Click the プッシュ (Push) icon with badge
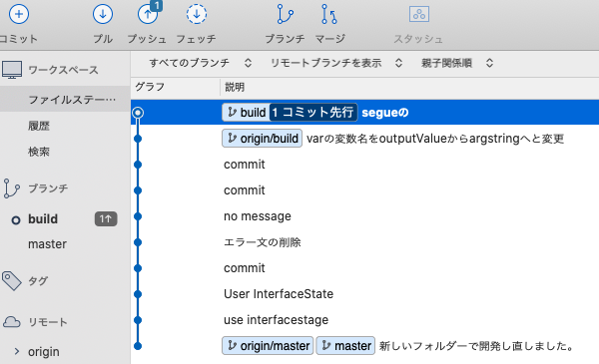Image resolution: width=599 pixels, height=364 pixels. pos(150,13)
